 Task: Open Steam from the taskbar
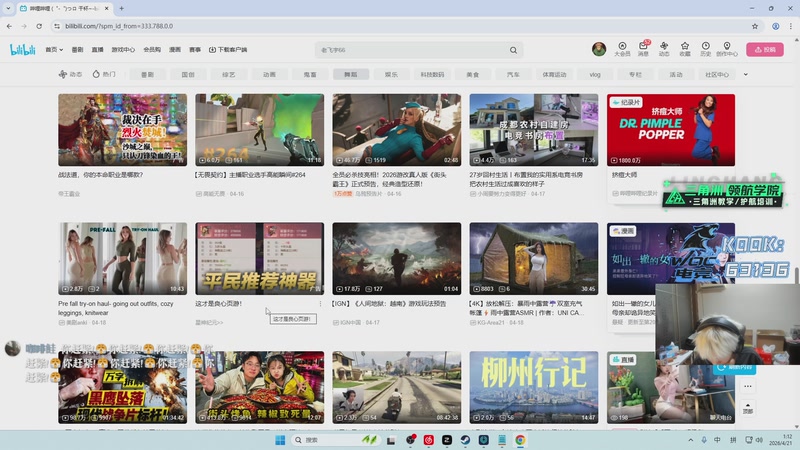coord(465,440)
